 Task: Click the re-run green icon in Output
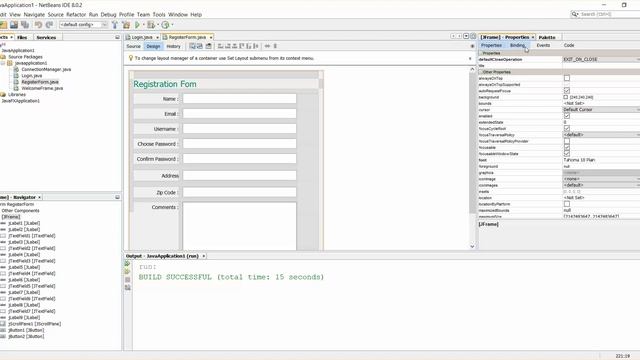(x=127, y=264)
